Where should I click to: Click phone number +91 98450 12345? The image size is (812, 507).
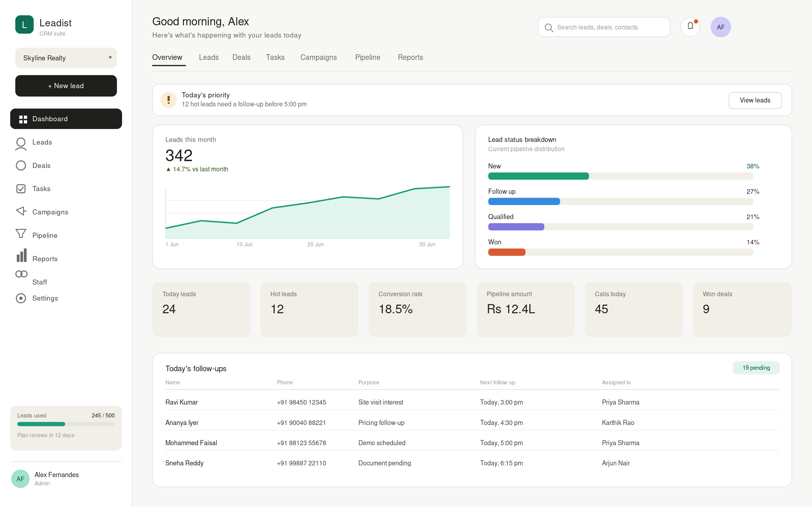point(301,402)
